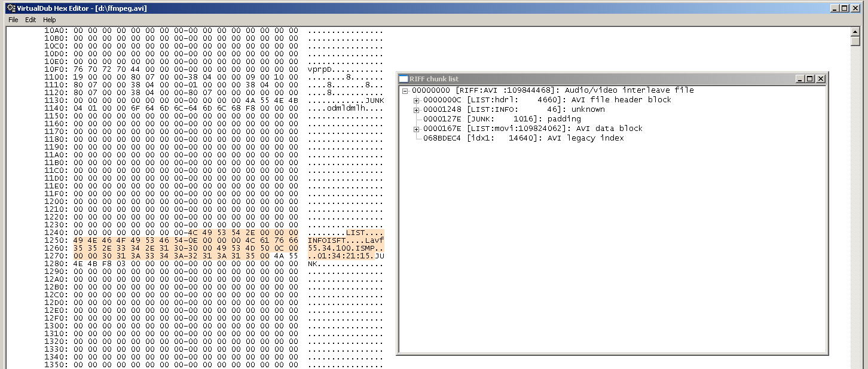The width and height of the screenshot is (868, 369).
Task: Click ASCII text '............JUNK'
Action: (346, 100)
